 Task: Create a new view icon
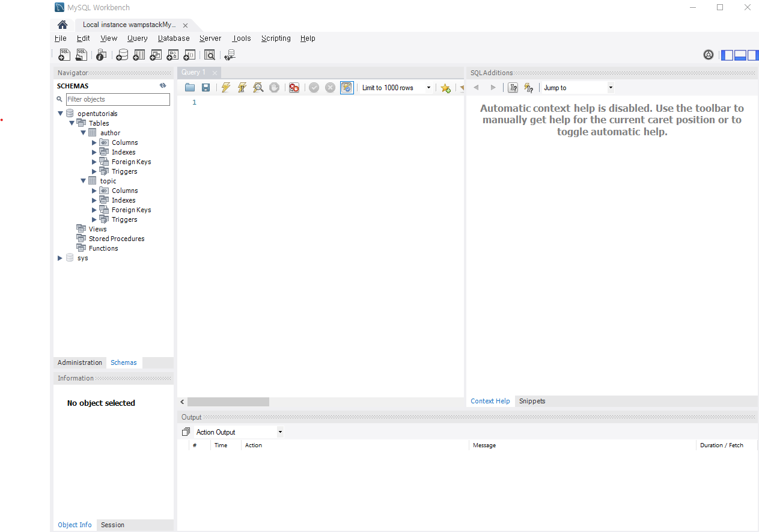coord(156,55)
